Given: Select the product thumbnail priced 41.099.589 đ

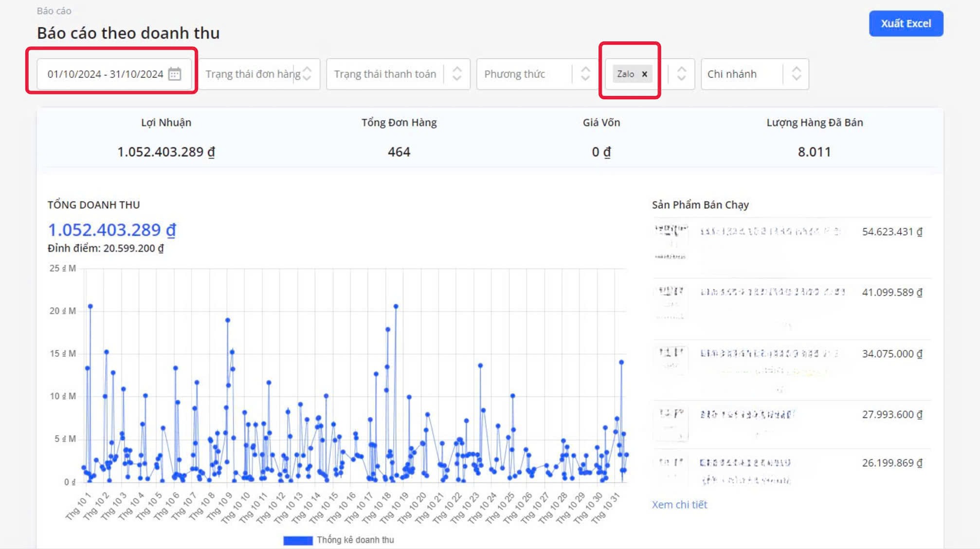Looking at the screenshot, I should (671, 303).
